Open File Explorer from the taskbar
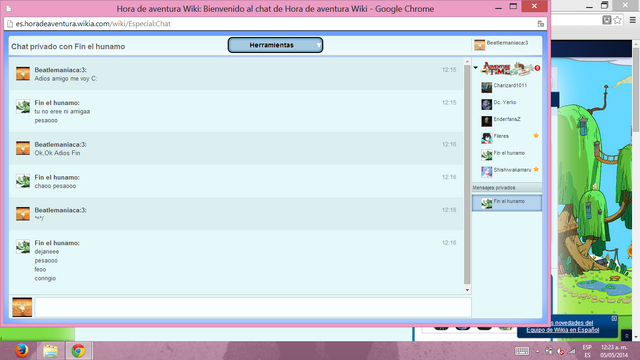The width and height of the screenshot is (640, 360). click(51, 351)
